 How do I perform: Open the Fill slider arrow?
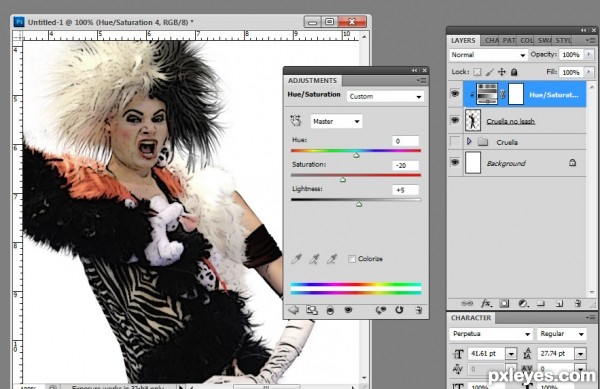(589, 72)
